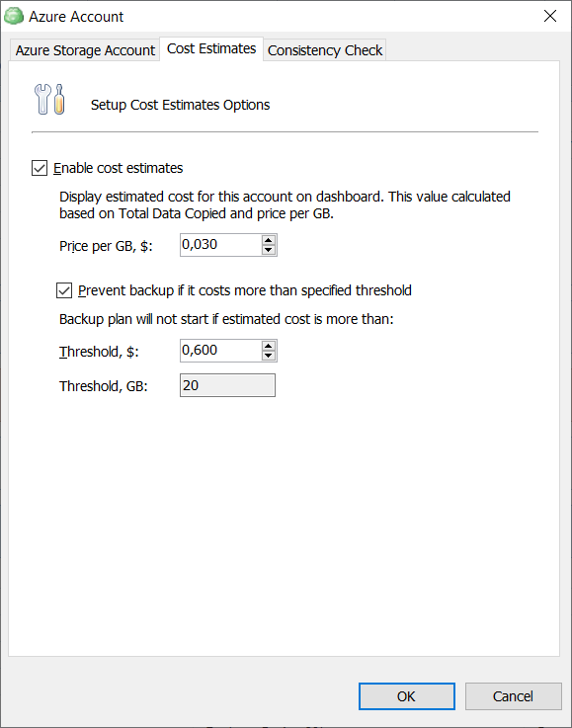The height and width of the screenshot is (728, 572).
Task: Raise Threshold dollar value with up arrow
Action: [269, 346]
